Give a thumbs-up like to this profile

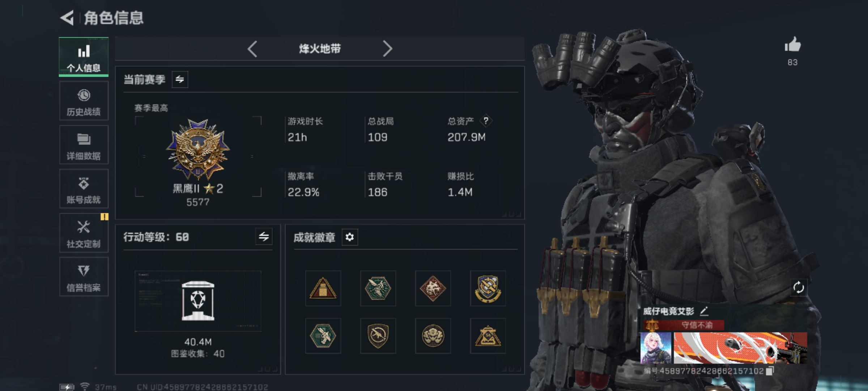pyautogui.click(x=792, y=45)
